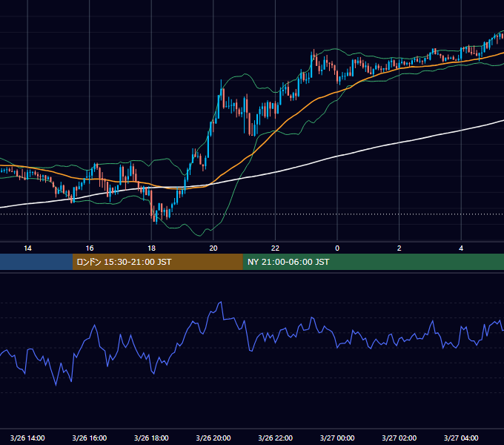Screen dimensions: 504x445
Task: Click the blue session bar before ロンドン
Action: point(36,262)
